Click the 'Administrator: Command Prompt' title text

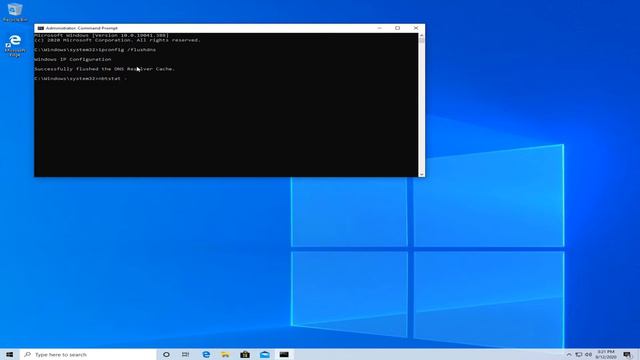pos(82,28)
